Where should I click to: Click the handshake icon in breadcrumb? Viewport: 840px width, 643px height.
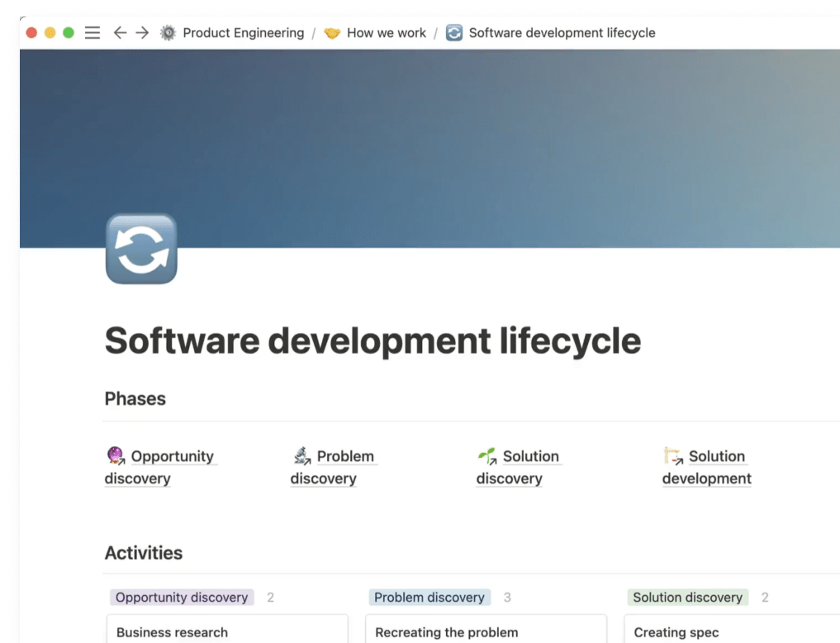pyautogui.click(x=332, y=33)
